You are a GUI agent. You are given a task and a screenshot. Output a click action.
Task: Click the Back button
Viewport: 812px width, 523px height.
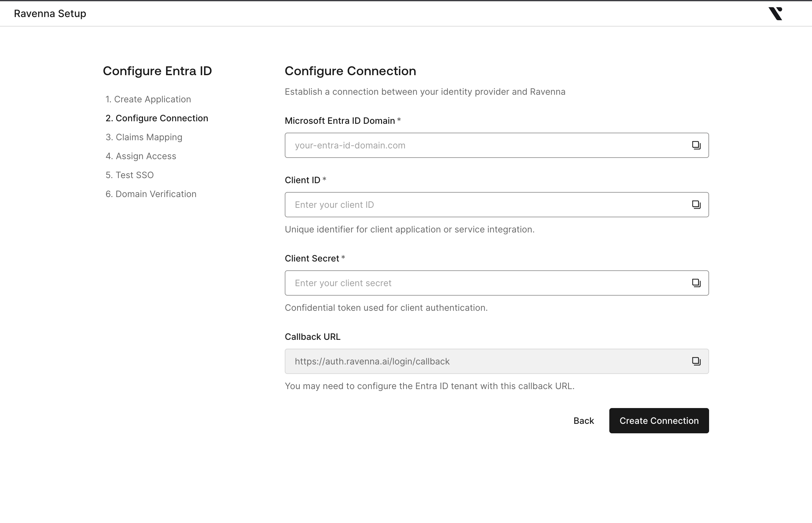583,421
